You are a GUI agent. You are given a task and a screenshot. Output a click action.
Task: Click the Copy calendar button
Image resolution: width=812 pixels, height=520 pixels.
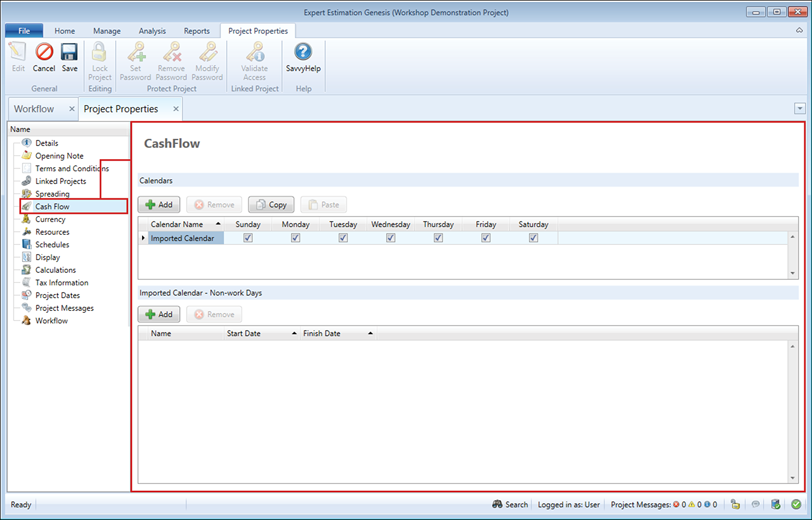[271, 205]
